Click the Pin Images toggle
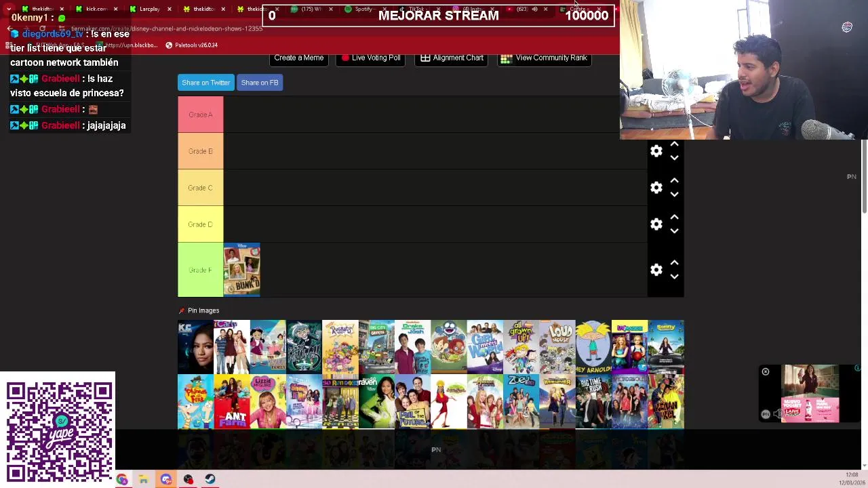This screenshot has height=488, width=868. tap(199, 310)
